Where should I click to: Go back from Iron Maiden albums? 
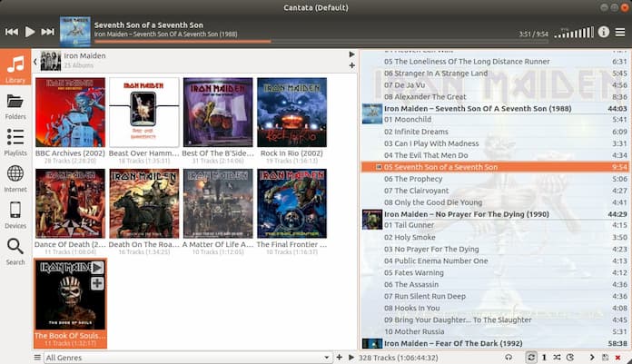point(35,61)
